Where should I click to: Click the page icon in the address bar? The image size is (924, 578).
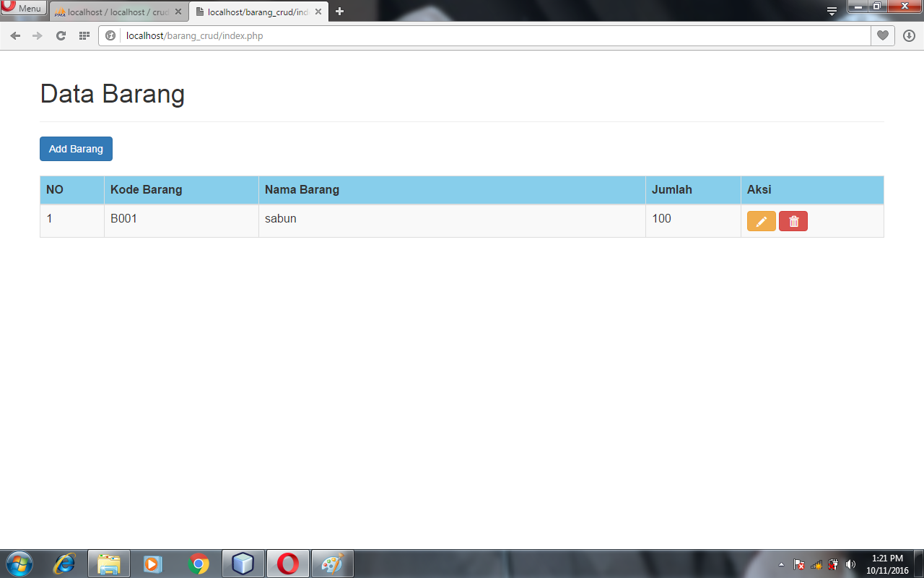click(x=110, y=34)
